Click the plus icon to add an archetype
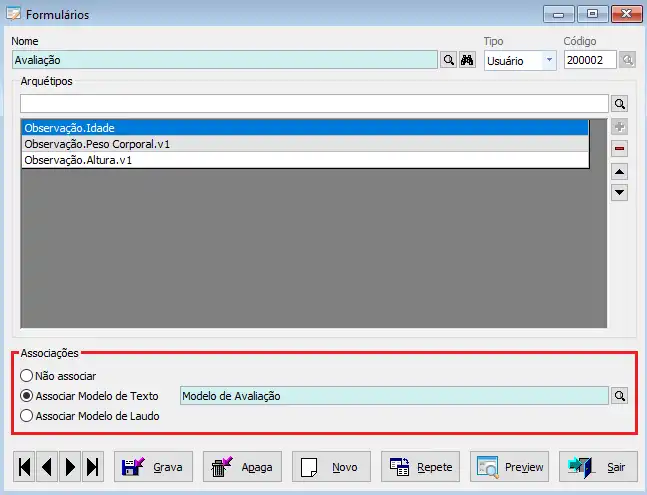 [619, 127]
